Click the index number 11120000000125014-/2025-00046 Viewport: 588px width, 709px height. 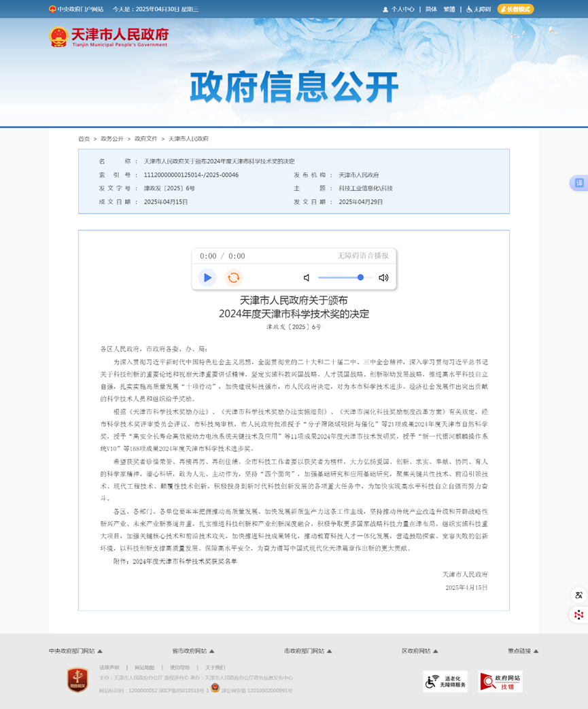coord(191,175)
